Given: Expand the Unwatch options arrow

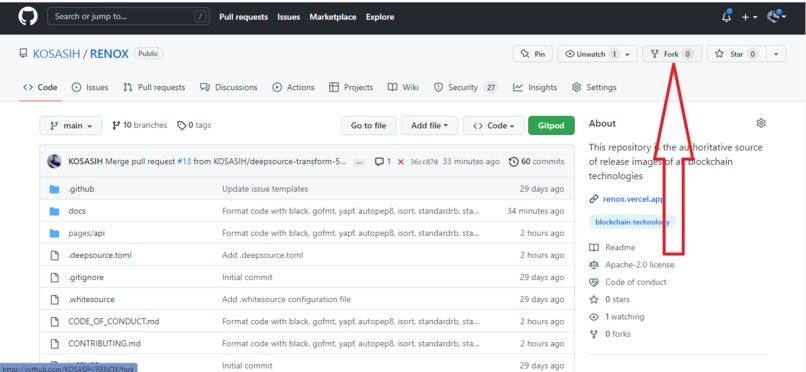Looking at the screenshot, I should [x=628, y=54].
